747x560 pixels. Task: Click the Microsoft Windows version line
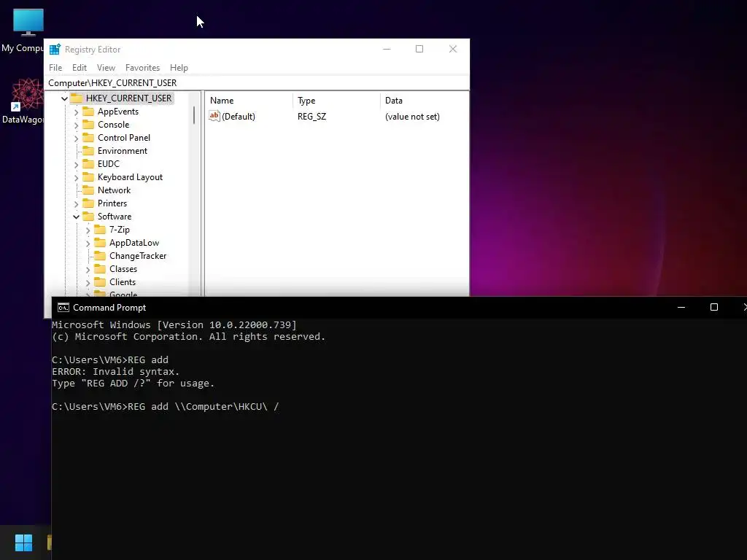[x=174, y=324]
